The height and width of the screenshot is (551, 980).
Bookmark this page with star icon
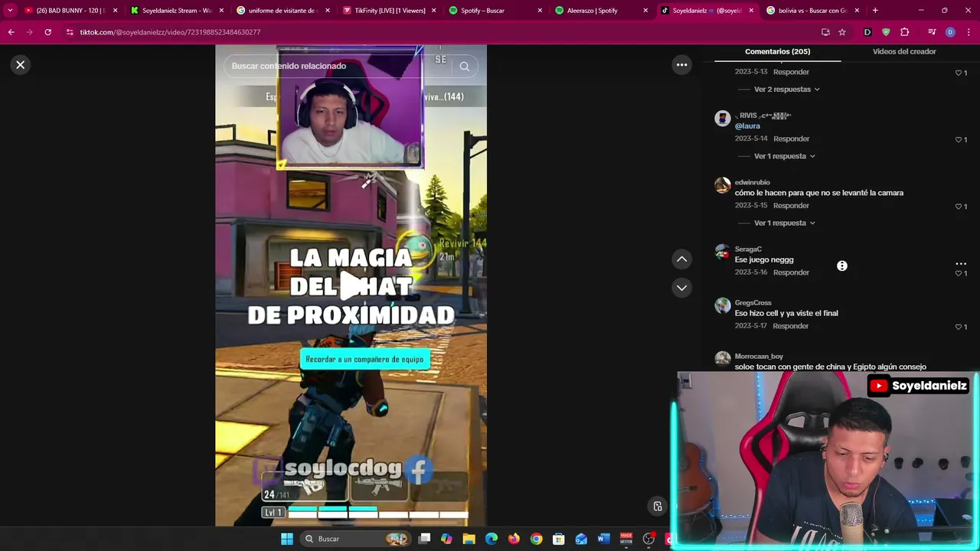pos(842,32)
